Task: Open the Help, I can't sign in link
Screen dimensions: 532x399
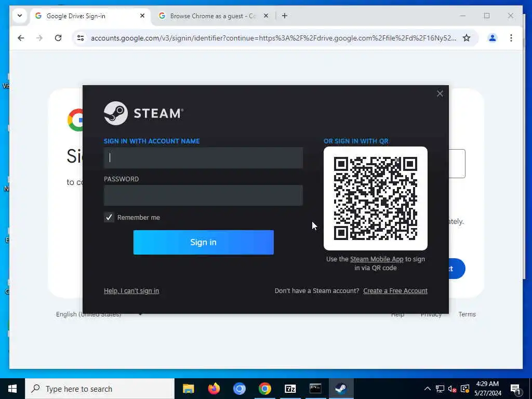Action: pyautogui.click(x=131, y=291)
